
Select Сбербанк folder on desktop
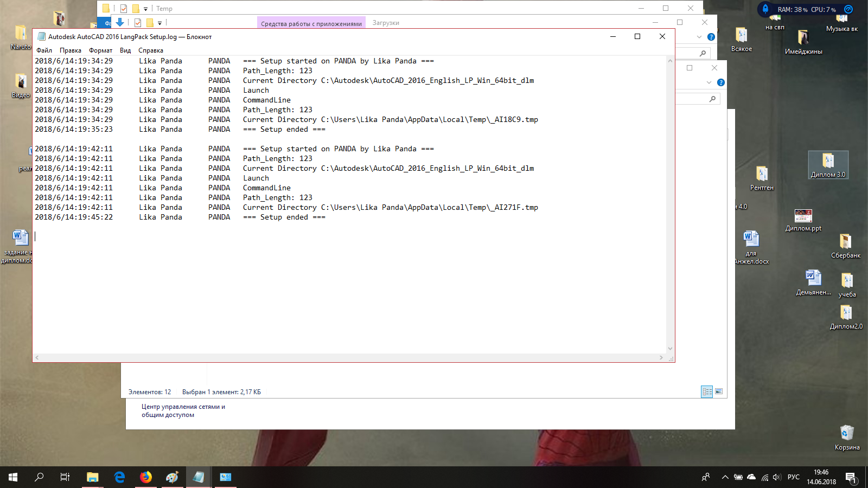[846, 246]
